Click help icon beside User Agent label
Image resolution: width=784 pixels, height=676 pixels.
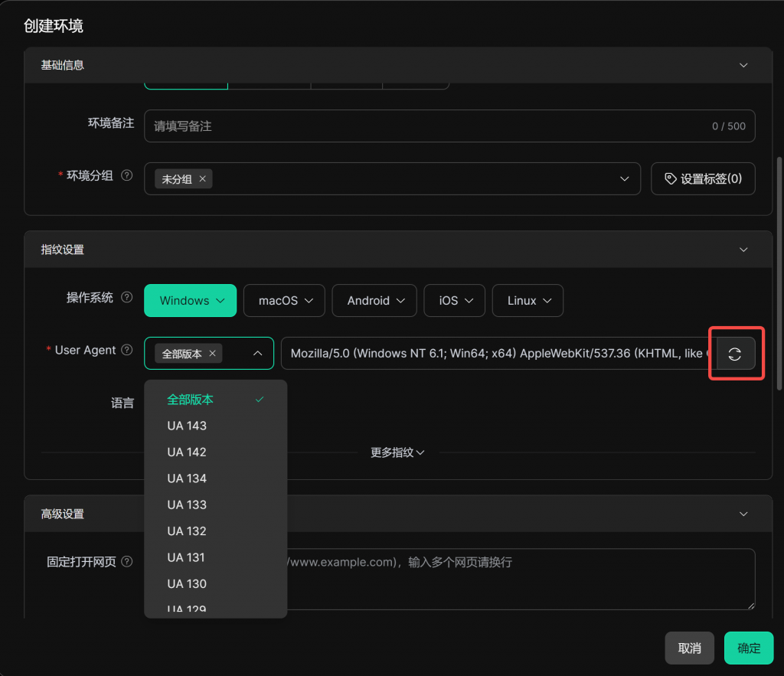click(x=127, y=350)
